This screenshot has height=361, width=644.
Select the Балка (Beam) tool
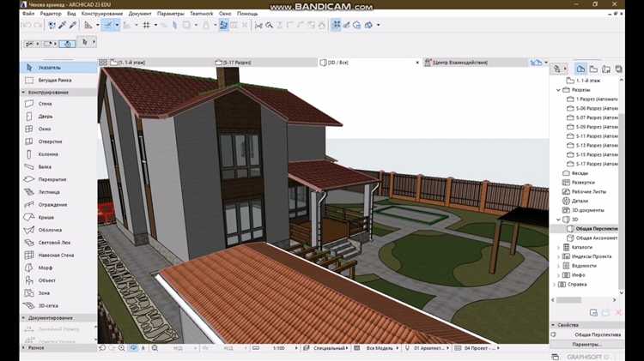pos(58,167)
